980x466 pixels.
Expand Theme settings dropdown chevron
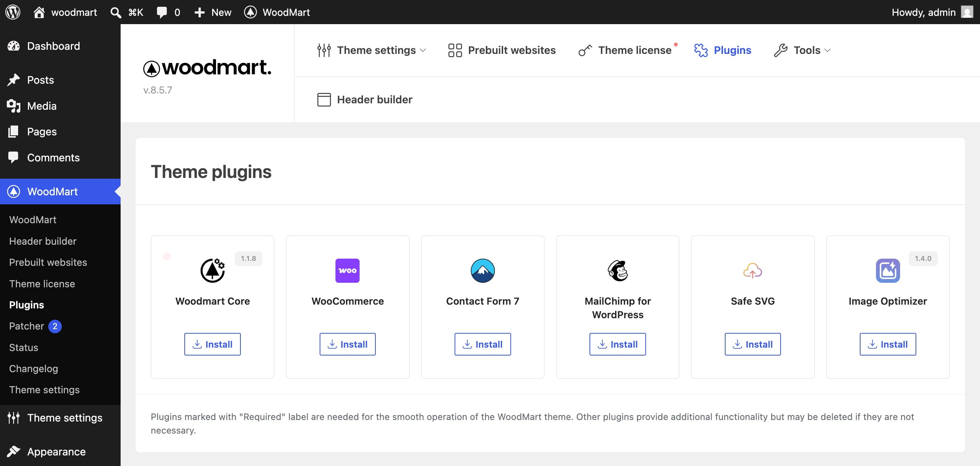423,50
